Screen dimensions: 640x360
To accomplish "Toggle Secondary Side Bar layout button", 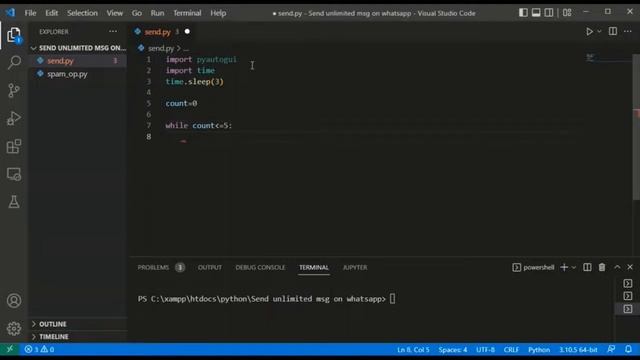I will (549, 13).
